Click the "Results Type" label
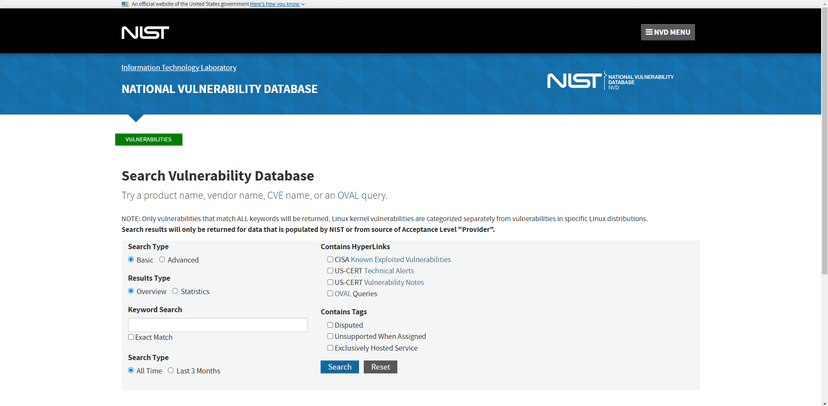Viewport: 828px width, 406px height. click(149, 278)
